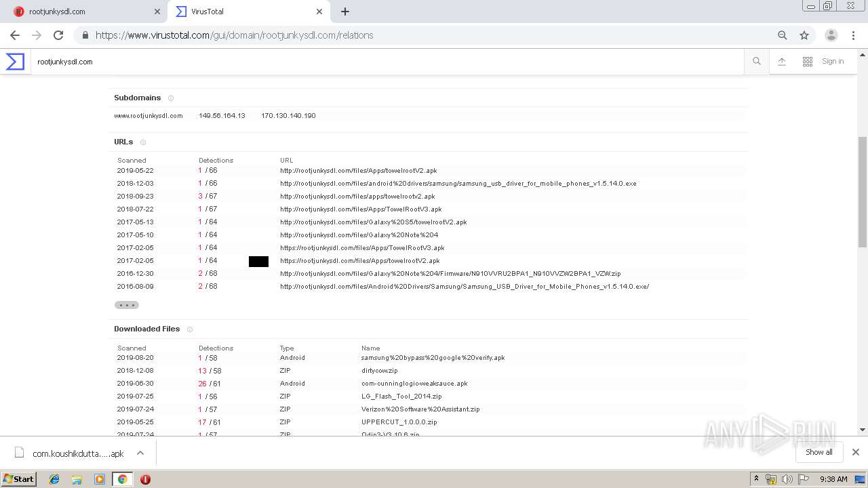
Task: Click IP address 170.130.140.190
Action: [288, 116]
